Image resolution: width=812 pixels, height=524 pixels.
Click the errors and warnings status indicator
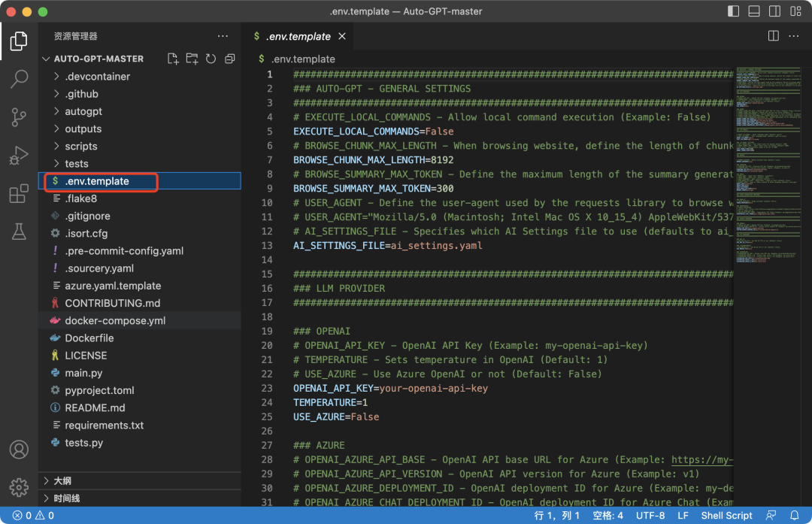click(33, 515)
